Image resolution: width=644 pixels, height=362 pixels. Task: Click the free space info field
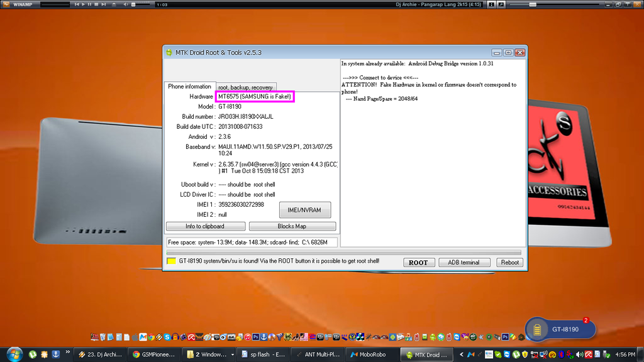point(252,242)
